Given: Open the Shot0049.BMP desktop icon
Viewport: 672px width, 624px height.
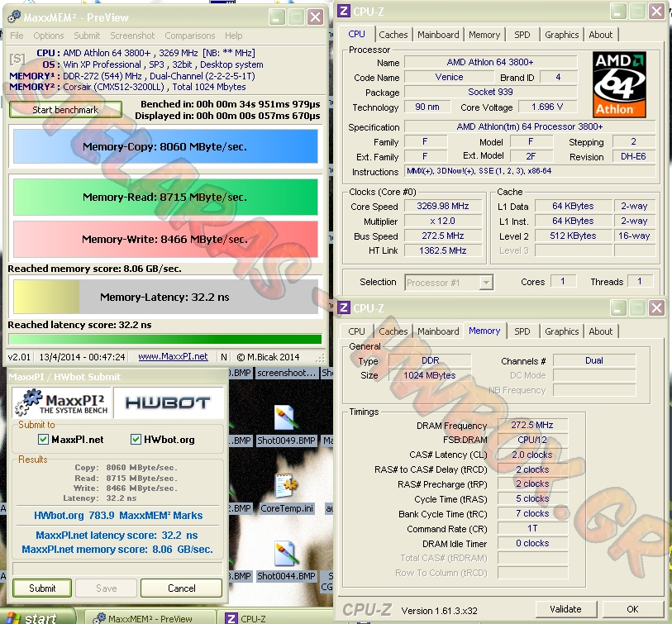Looking at the screenshot, I should (285, 426).
